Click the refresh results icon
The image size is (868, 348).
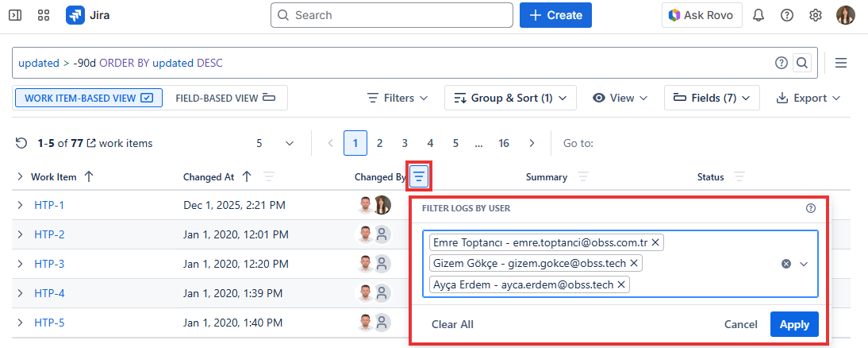point(21,144)
